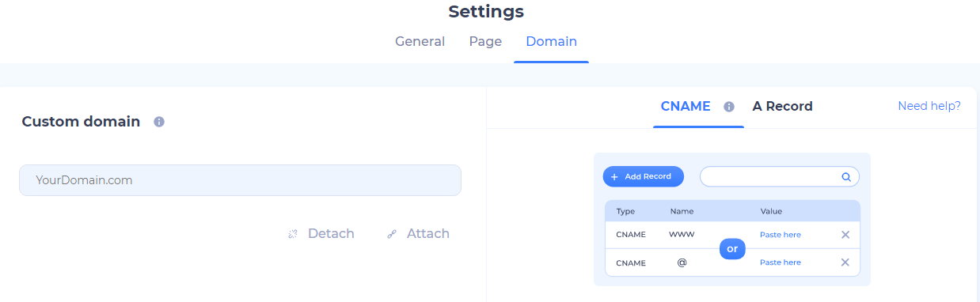This screenshot has height=302, width=980.
Task: Click Paste here in the WWW row
Action: click(781, 235)
